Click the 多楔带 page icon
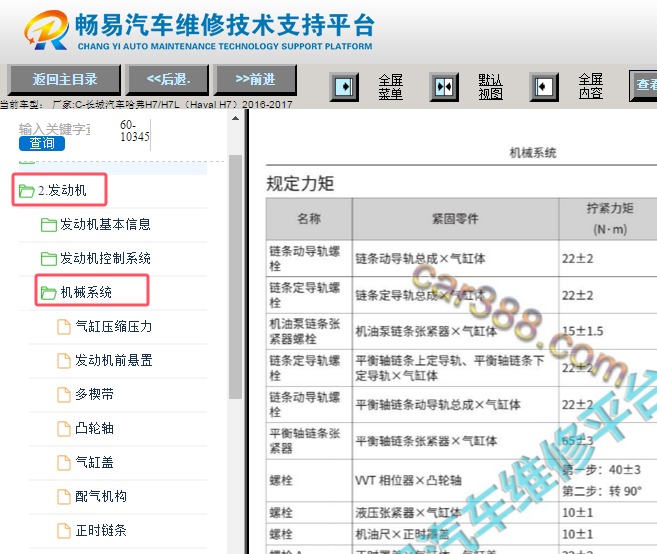The height and width of the screenshot is (554, 657). coord(64,395)
